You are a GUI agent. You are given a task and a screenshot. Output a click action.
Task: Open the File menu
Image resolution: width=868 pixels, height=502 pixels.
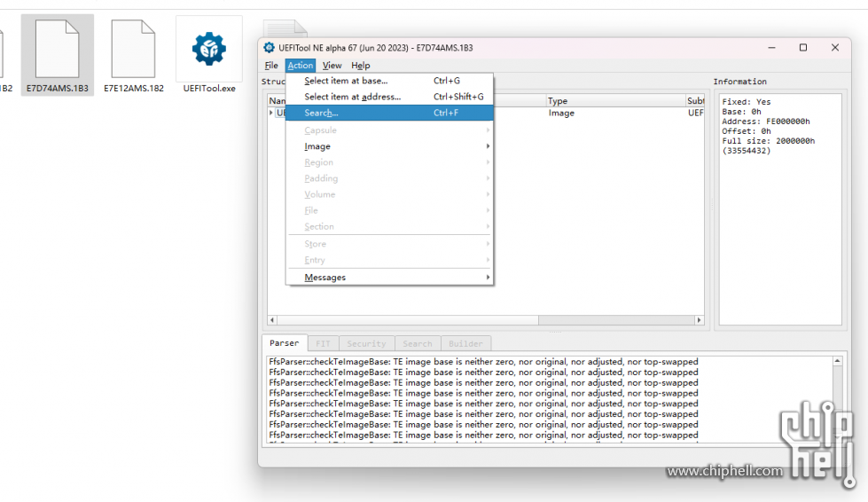pos(271,66)
